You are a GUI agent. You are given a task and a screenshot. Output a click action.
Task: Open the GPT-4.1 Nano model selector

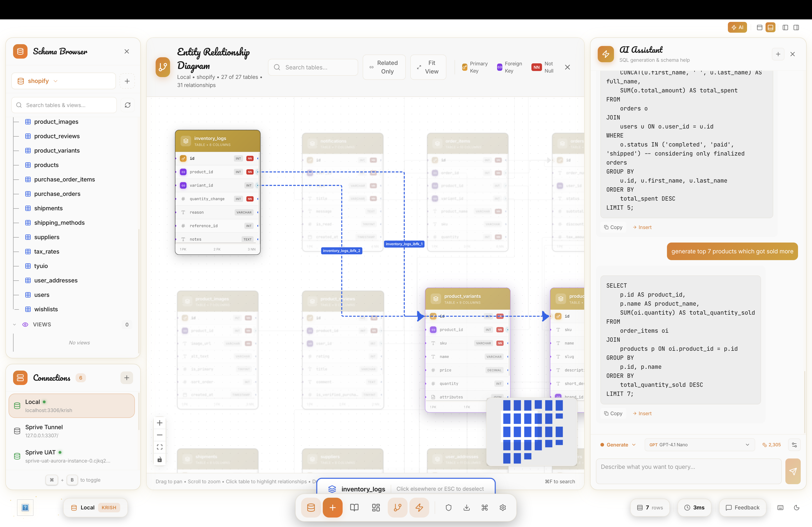click(699, 445)
